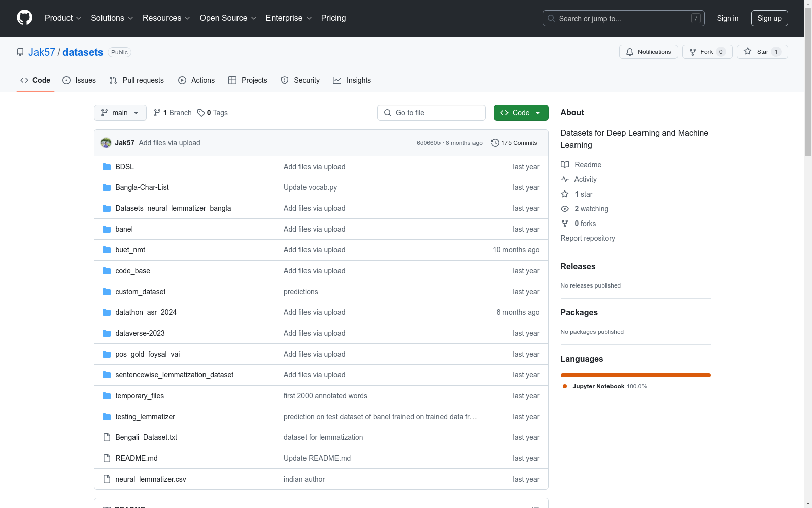Image resolution: width=812 pixels, height=508 pixels.
Task: Open the green Code dropdown button
Action: [x=521, y=113]
